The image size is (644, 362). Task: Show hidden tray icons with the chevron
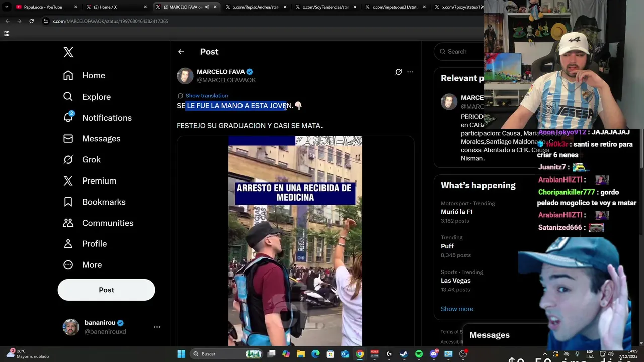(545, 354)
